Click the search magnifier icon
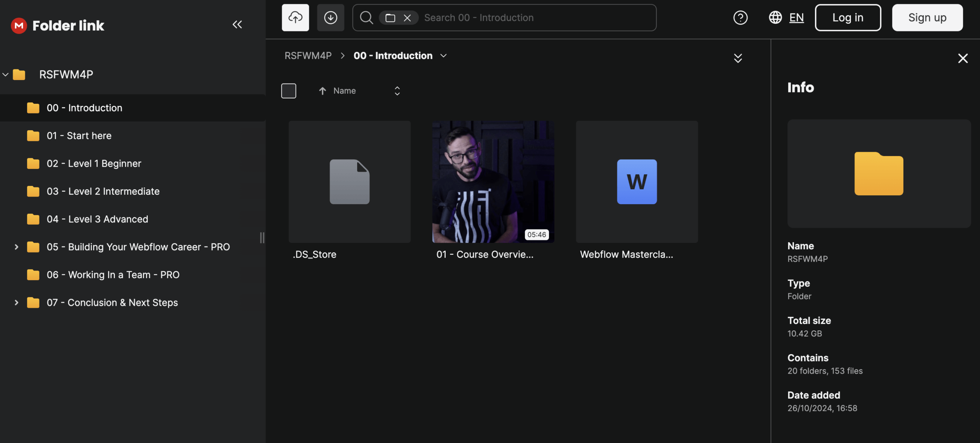The height and width of the screenshot is (443, 980). tap(366, 18)
